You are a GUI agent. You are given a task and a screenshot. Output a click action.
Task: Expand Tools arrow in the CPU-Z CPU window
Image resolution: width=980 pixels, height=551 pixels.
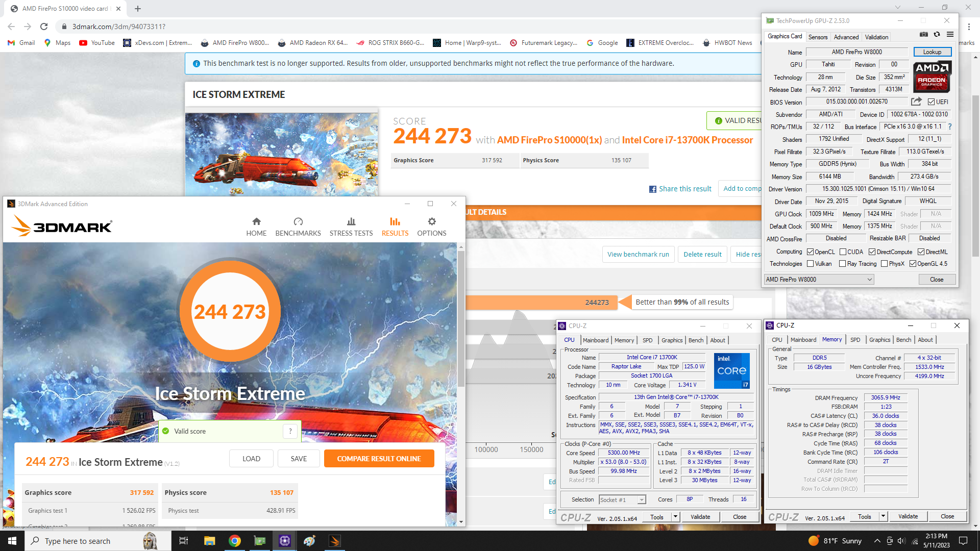point(675,517)
